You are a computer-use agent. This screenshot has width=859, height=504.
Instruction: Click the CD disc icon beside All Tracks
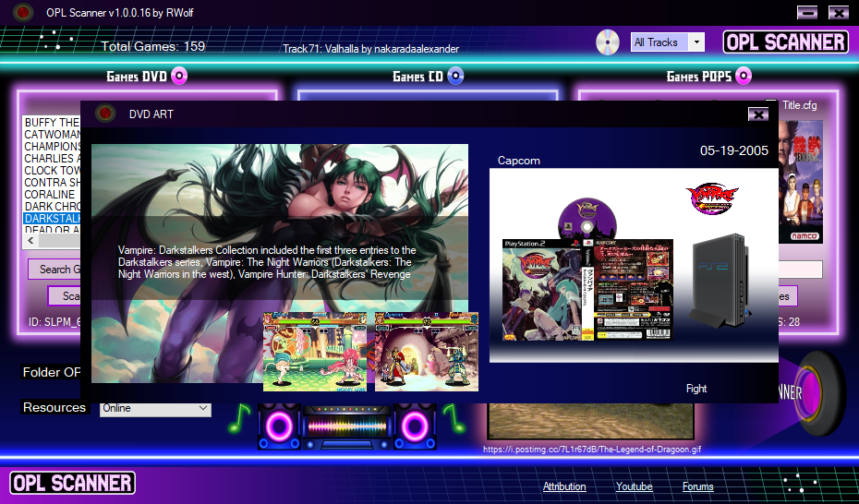click(608, 42)
